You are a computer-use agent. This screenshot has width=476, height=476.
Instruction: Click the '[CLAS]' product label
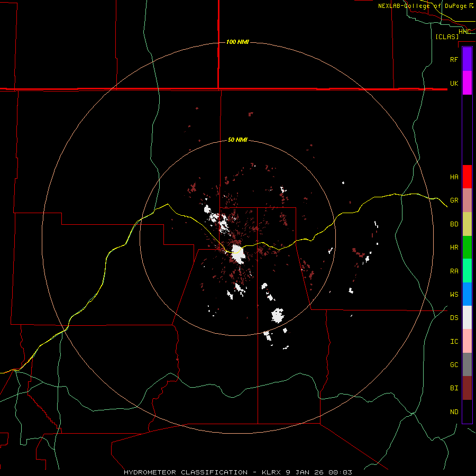pos(447,36)
